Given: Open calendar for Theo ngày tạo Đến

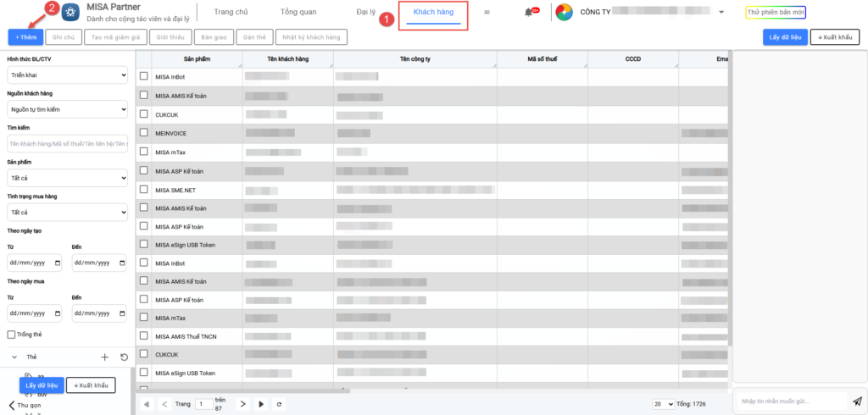Looking at the screenshot, I should [122, 263].
